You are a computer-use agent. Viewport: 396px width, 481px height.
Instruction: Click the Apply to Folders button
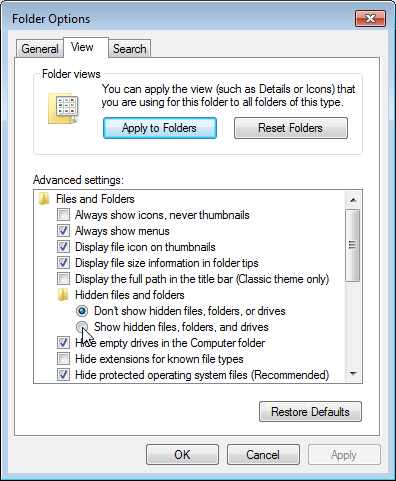pyautogui.click(x=160, y=128)
